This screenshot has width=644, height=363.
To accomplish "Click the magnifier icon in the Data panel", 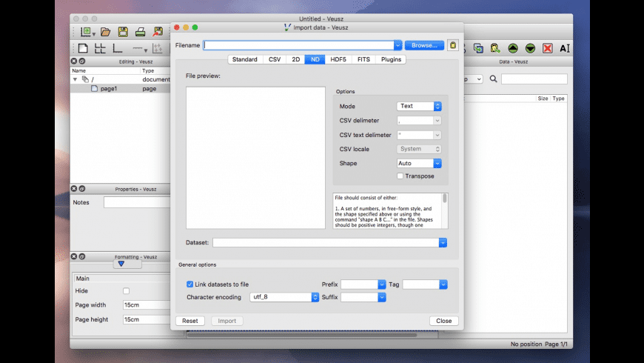I will 493,79.
